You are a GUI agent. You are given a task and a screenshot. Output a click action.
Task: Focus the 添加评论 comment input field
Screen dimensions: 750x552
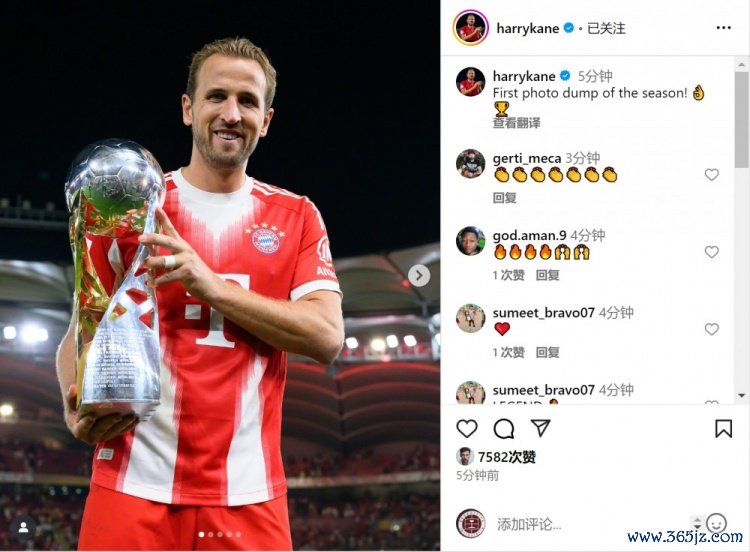(x=593, y=524)
